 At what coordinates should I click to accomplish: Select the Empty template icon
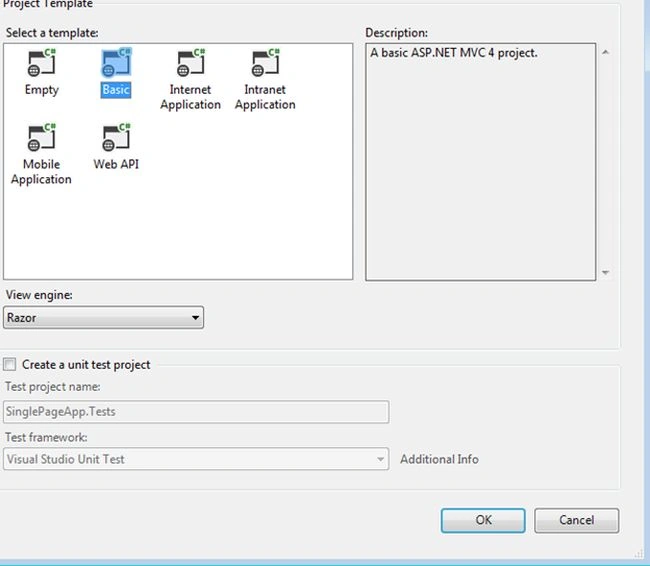click(41, 63)
